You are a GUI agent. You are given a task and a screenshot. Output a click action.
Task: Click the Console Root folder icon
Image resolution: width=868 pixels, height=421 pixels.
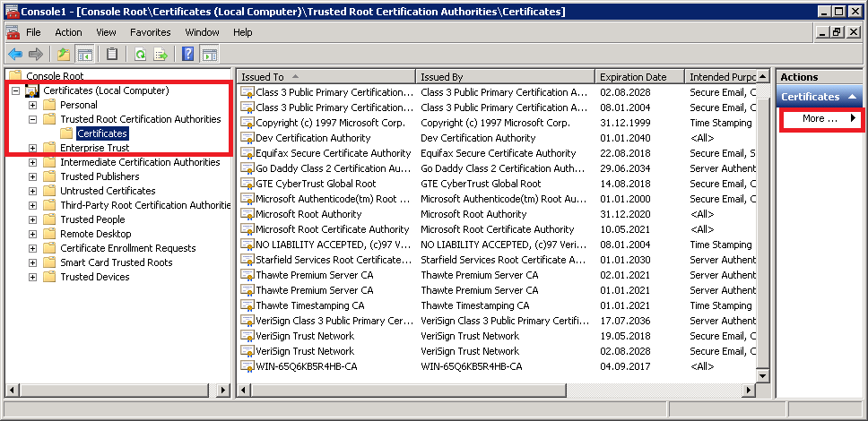tap(15, 75)
